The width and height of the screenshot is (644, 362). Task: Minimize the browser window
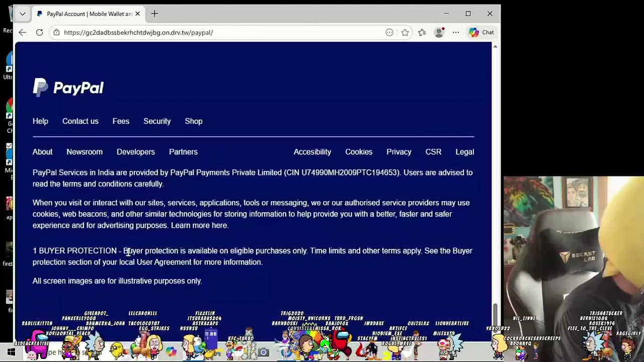click(x=446, y=14)
